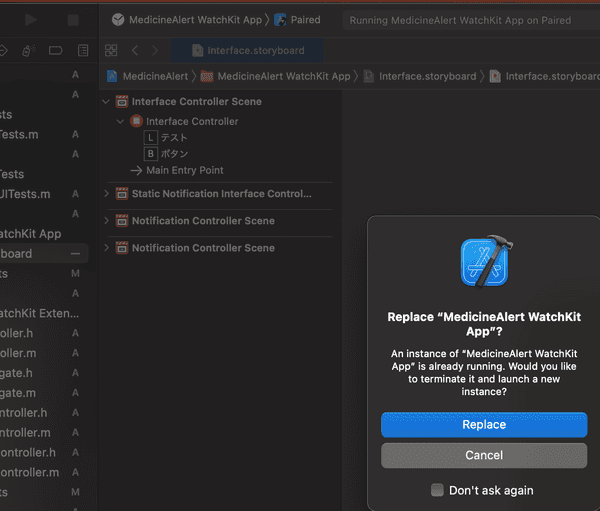Screen dimensions: 600x511
Task: Enable the Don't ask again checkbox
Action: tap(437, 490)
